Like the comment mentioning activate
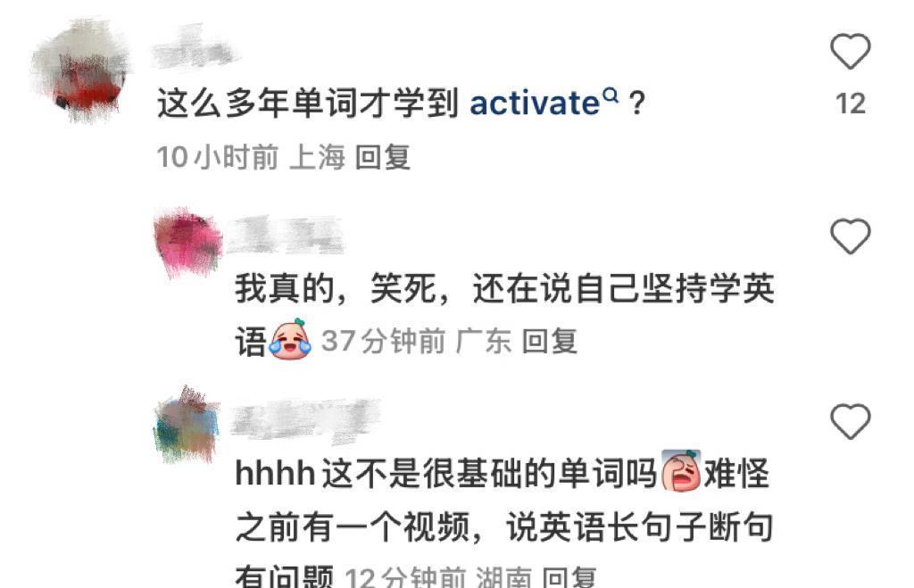The image size is (914, 588). click(x=850, y=52)
